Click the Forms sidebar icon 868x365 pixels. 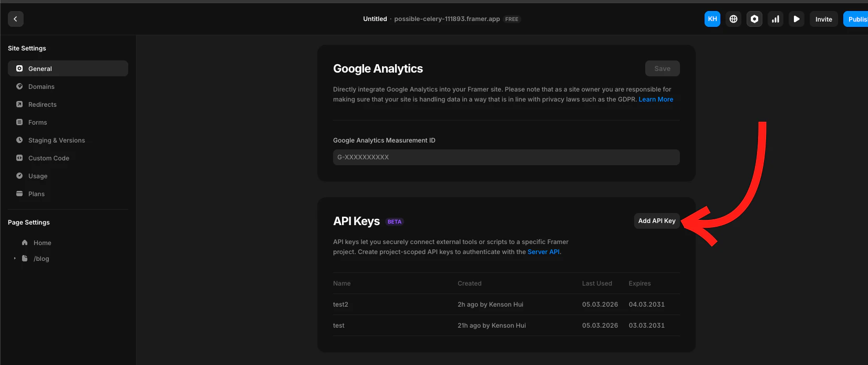tap(19, 122)
